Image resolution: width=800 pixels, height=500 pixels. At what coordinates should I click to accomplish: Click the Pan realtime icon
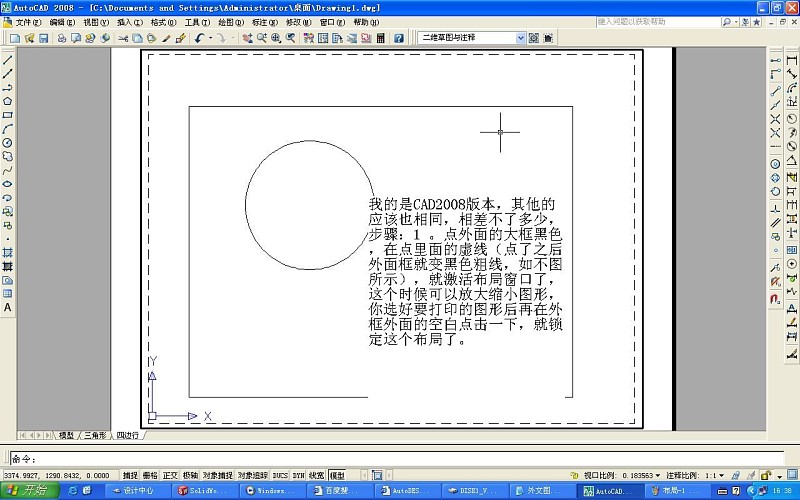tap(247, 38)
